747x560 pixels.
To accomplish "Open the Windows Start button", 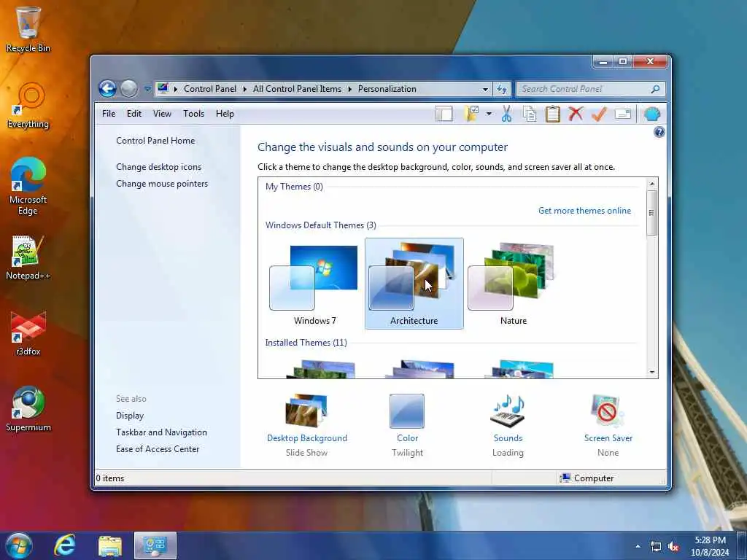I will (x=19, y=545).
